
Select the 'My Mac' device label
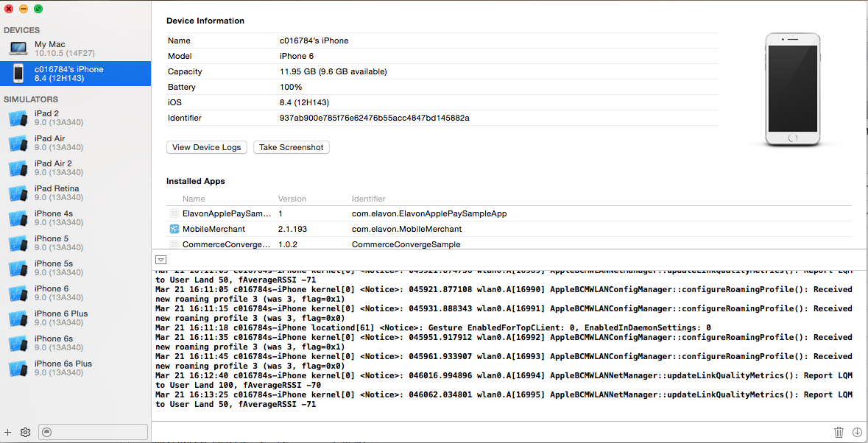(50, 44)
